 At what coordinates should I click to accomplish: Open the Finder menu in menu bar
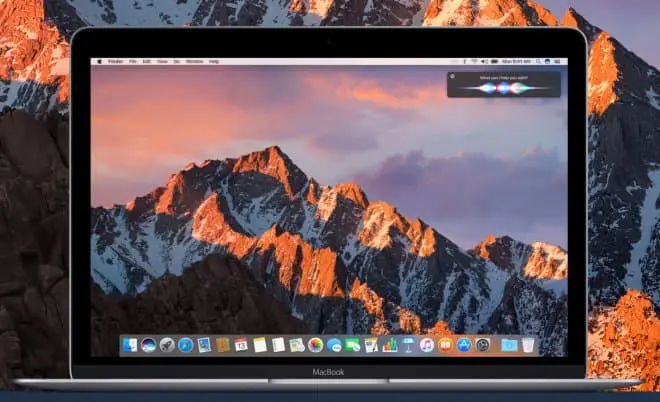pos(116,61)
